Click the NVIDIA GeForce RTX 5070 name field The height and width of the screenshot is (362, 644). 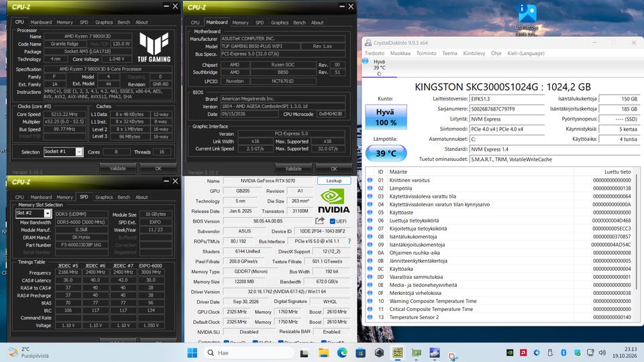tap(268, 180)
